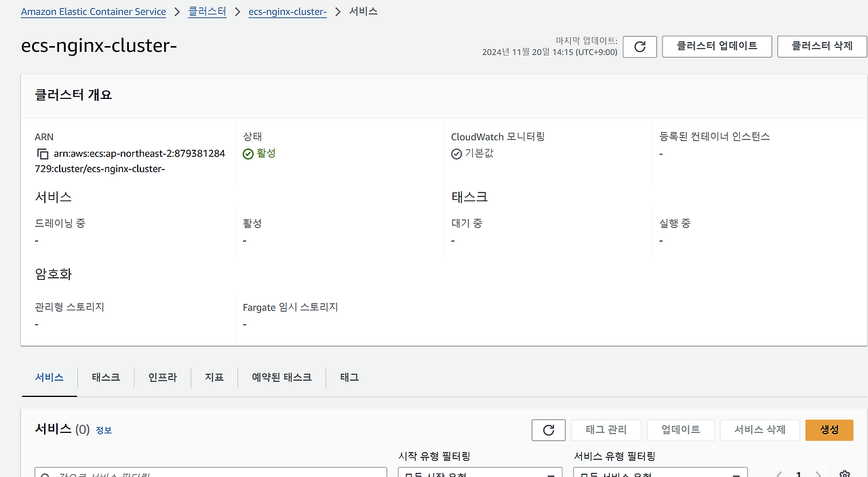Screen dimensions: 868x477
Task: Go to the previous services page arrow
Action: pyautogui.click(x=779, y=474)
